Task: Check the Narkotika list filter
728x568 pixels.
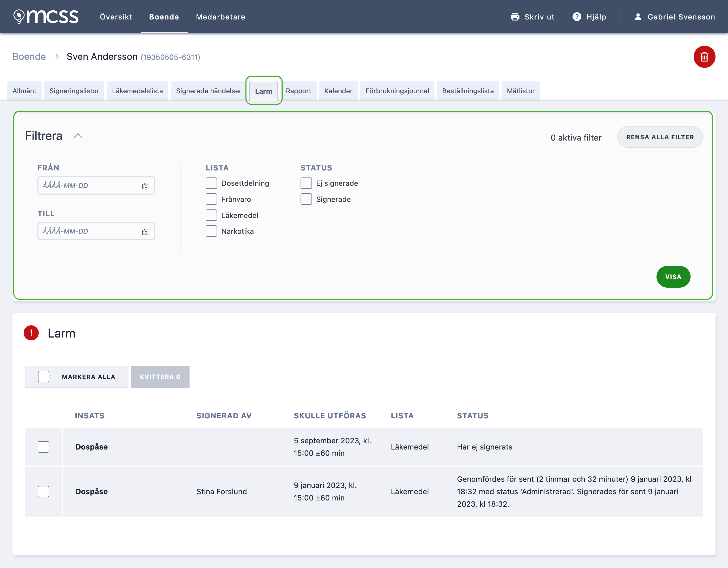Action: (211, 231)
